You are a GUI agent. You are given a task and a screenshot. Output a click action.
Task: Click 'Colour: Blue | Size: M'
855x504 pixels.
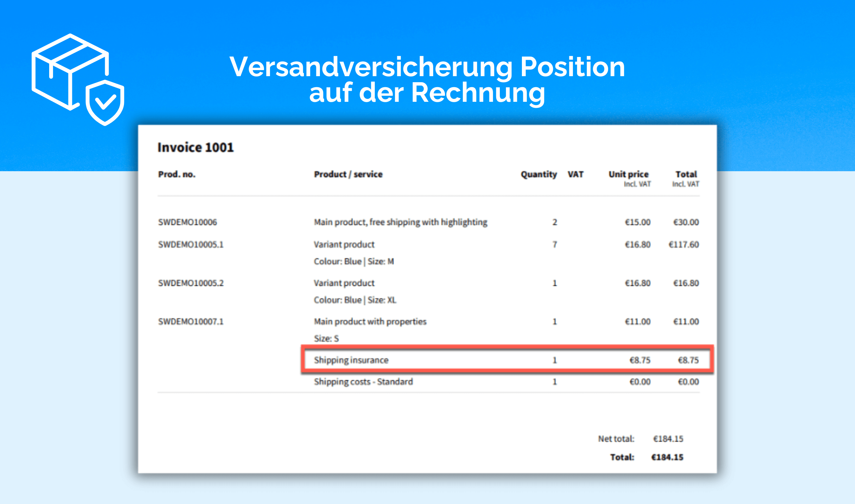pos(354,262)
